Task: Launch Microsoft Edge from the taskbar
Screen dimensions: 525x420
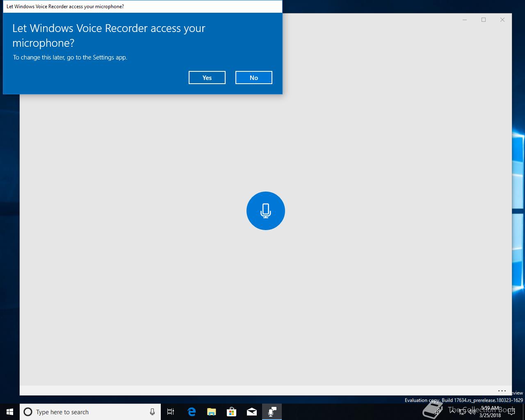Action: 192,412
